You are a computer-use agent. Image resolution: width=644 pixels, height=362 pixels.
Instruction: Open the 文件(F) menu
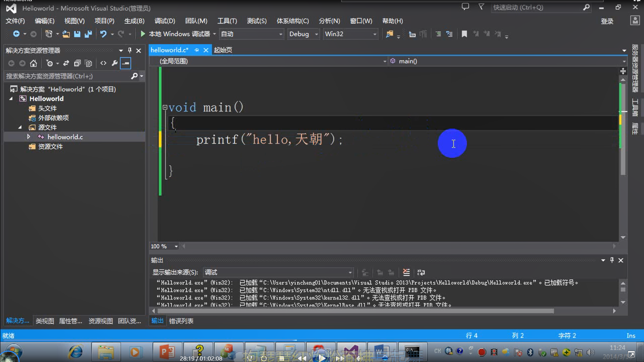[x=15, y=21]
